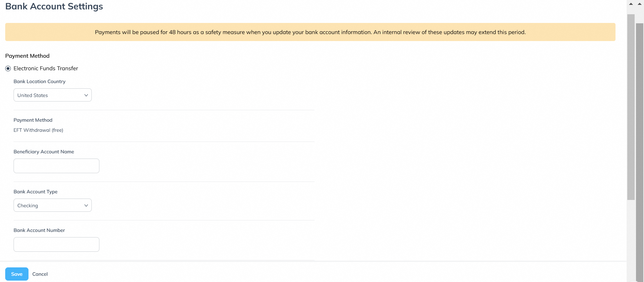
Task: Click the Bank Account Number label
Action: pos(39,230)
